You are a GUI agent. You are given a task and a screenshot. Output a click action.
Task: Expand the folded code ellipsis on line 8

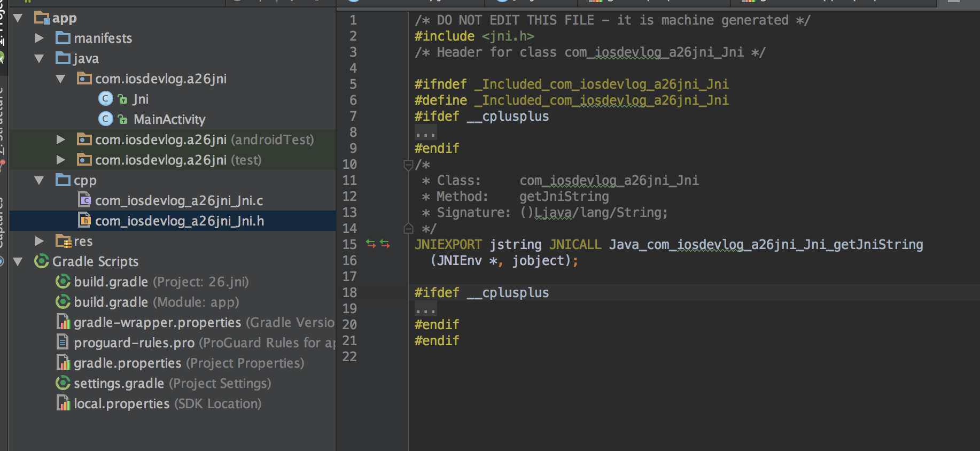[426, 133]
